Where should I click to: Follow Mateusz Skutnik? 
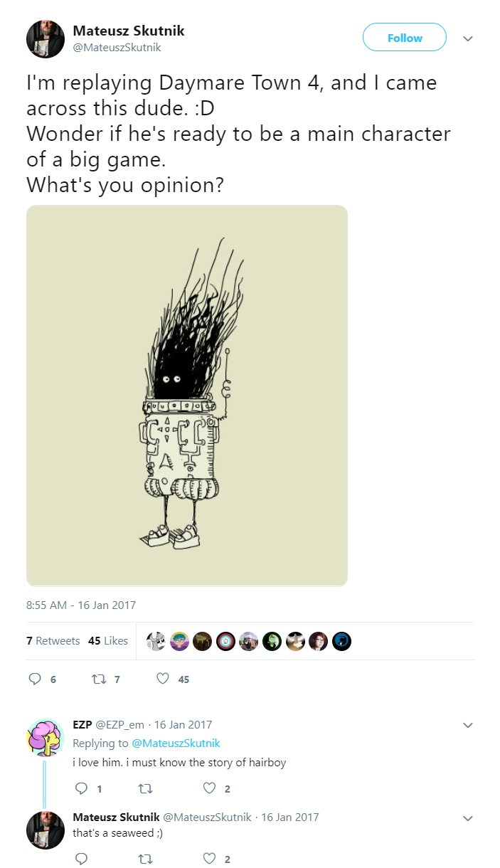[x=405, y=38]
